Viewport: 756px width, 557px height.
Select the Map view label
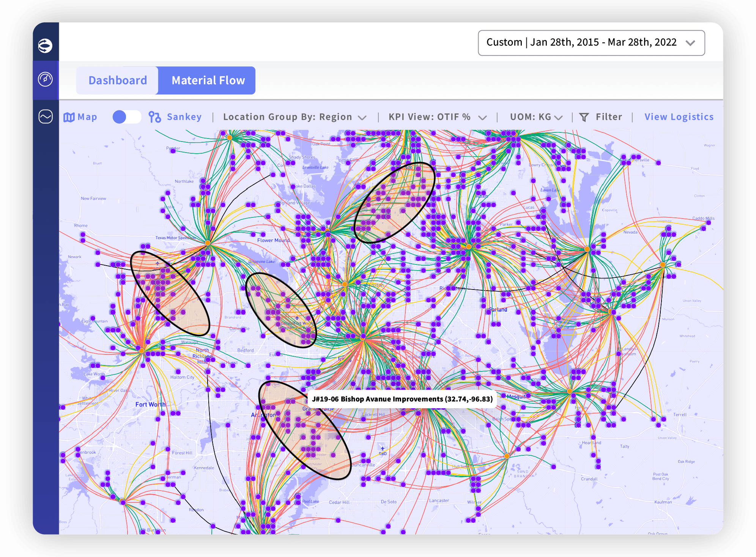click(x=87, y=117)
